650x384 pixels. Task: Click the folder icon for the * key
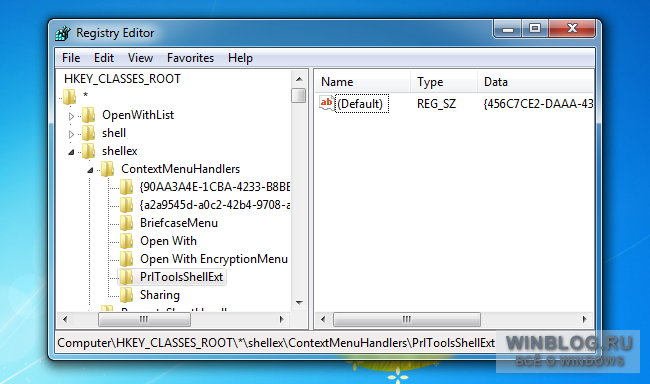(x=69, y=97)
